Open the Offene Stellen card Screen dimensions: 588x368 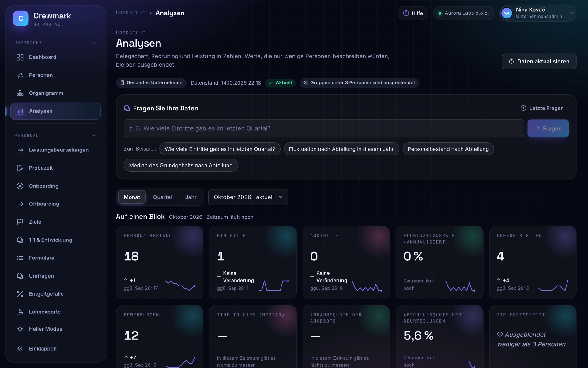(x=533, y=263)
